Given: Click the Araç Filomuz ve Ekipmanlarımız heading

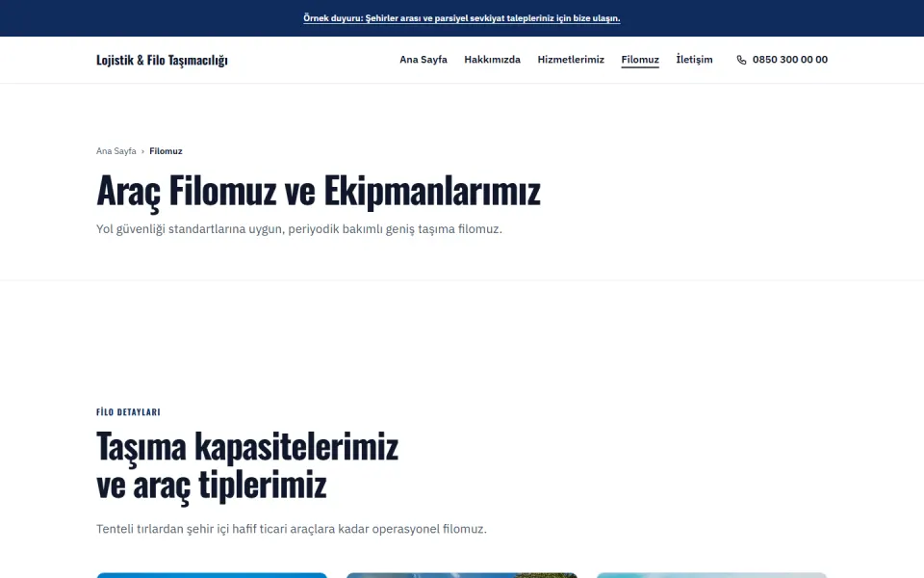Looking at the screenshot, I should tap(319, 191).
